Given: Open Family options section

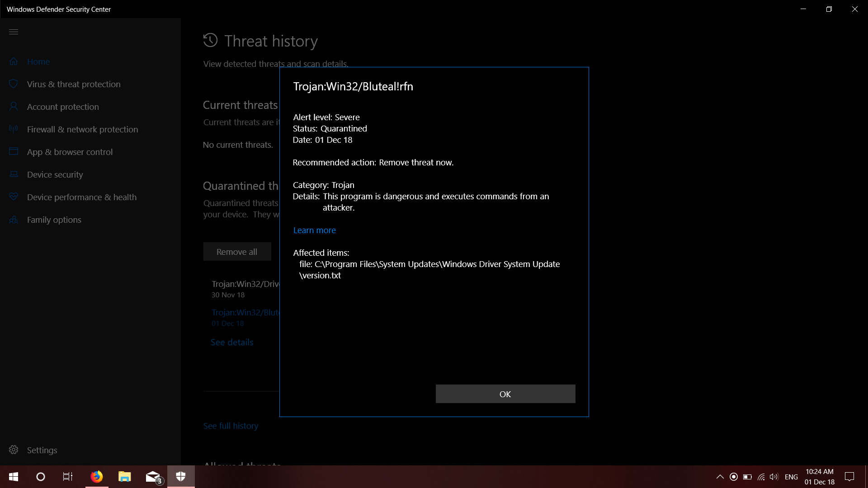Looking at the screenshot, I should [x=54, y=220].
